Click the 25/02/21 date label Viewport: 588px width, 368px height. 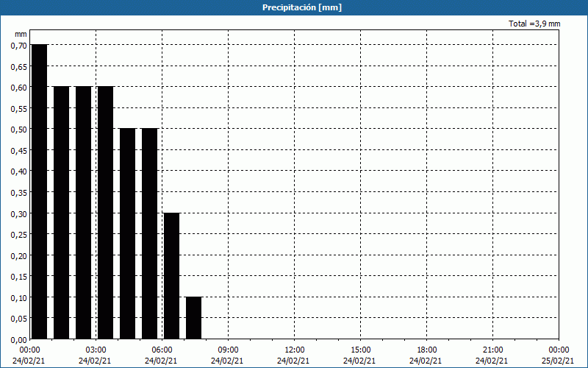pyautogui.click(x=558, y=361)
